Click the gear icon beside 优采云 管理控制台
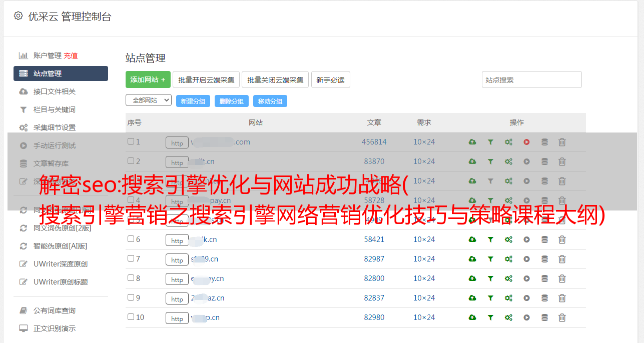 (x=19, y=16)
